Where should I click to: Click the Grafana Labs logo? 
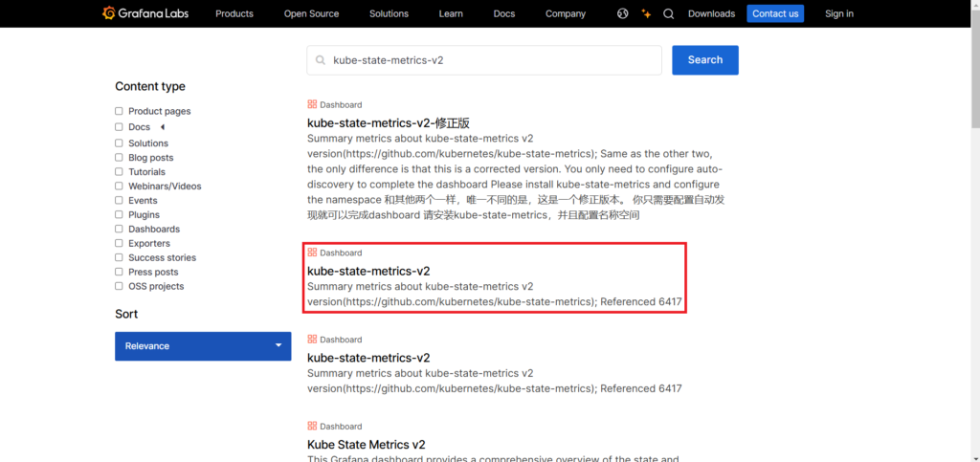[x=145, y=13]
